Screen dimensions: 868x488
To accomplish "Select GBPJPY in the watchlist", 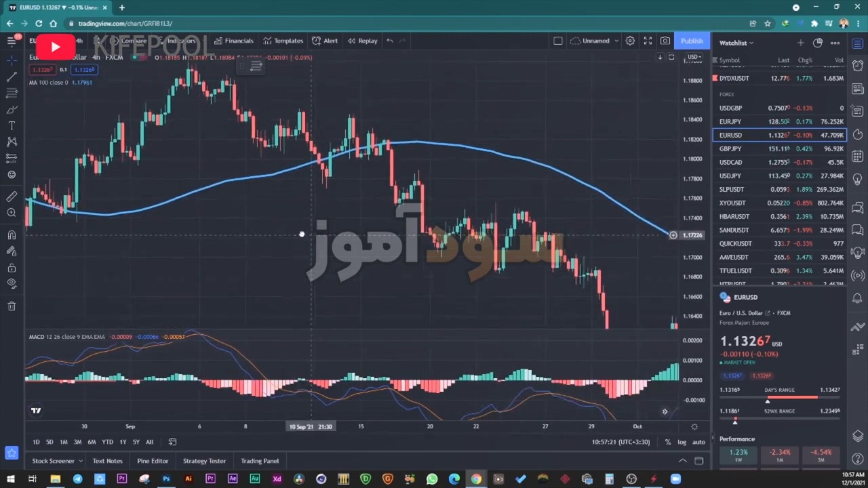I will click(779, 148).
